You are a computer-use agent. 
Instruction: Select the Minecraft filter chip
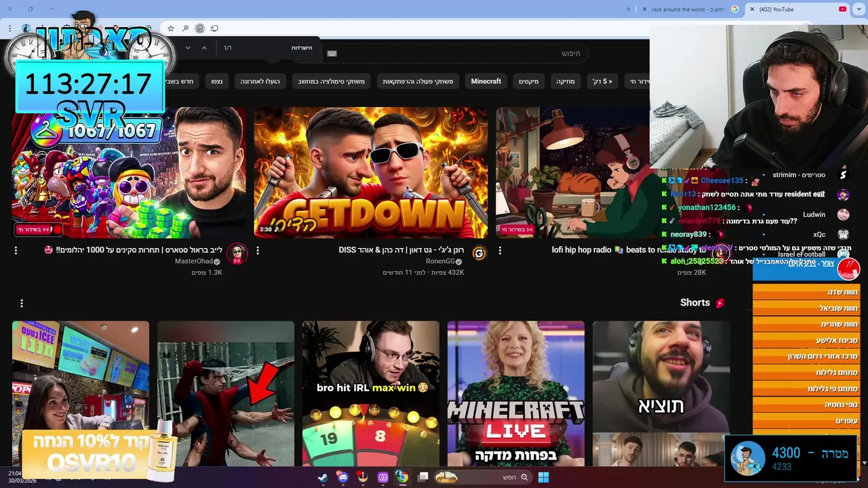coord(486,81)
